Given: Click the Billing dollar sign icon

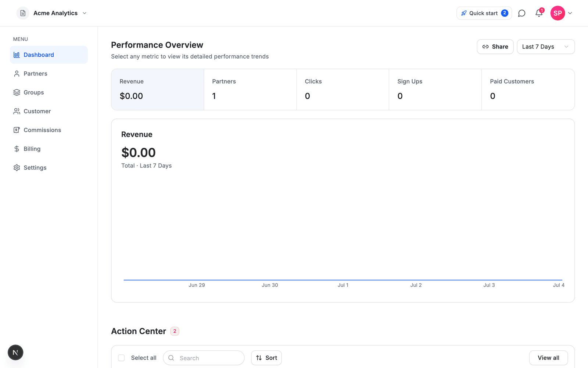Looking at the screenshot, I should click(17, 149).
